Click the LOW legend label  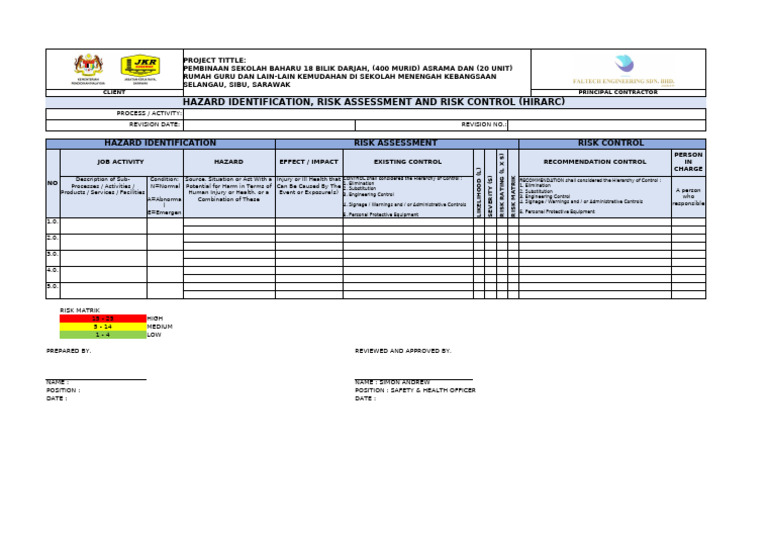154,335
